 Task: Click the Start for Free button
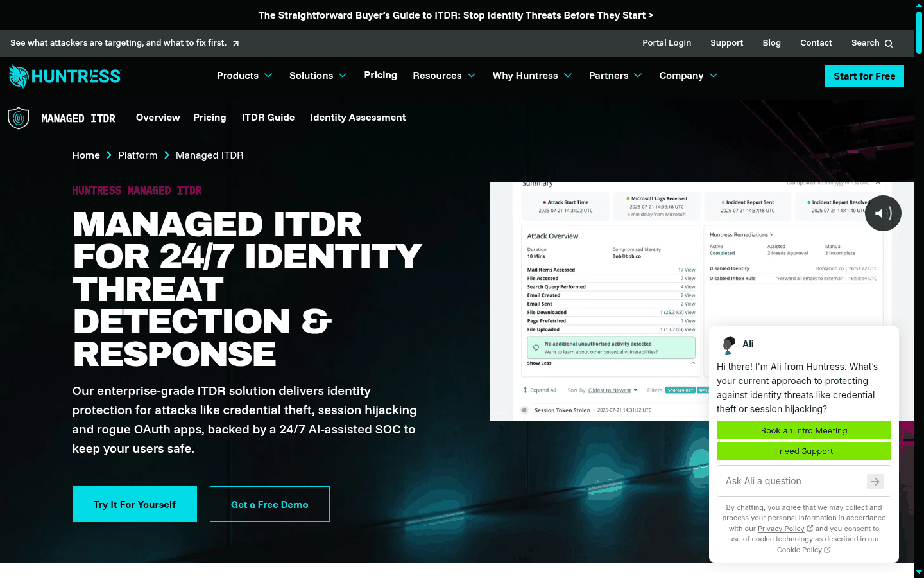(x=864, y=76)
